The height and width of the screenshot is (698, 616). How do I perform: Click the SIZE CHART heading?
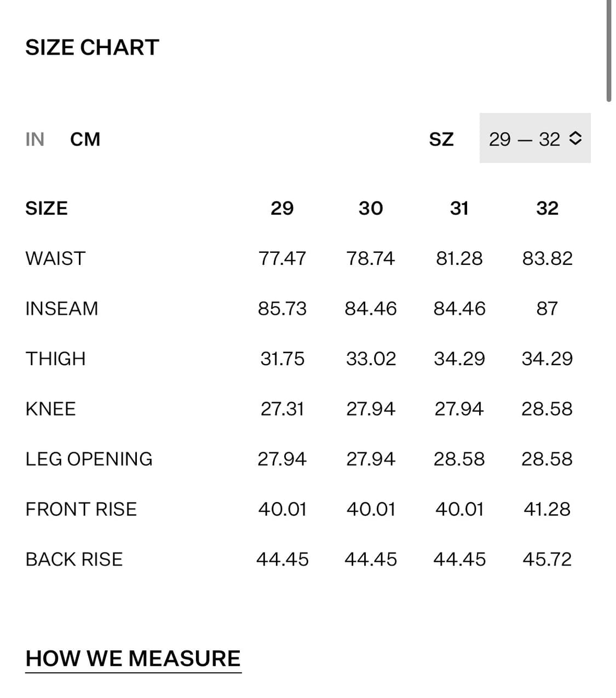[x=92, y=48]
